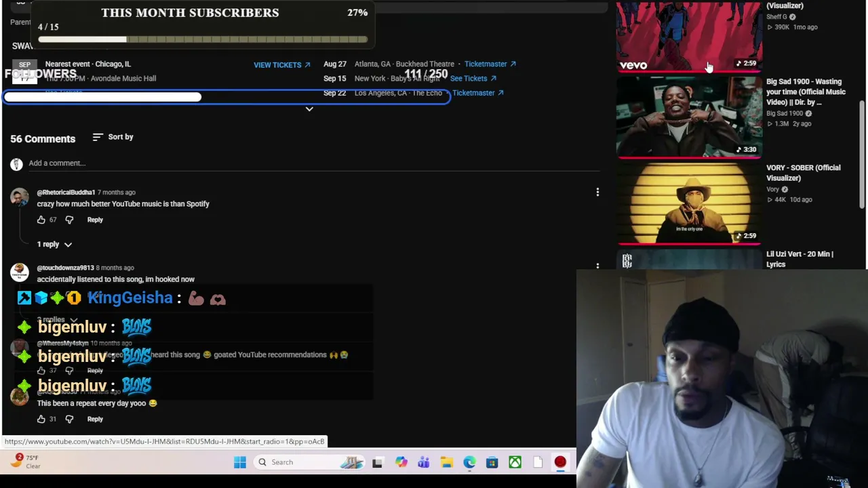Screen dimensions: 868x488
Task: Like the 'This been a repeat' comment
Action: [41, 419]
